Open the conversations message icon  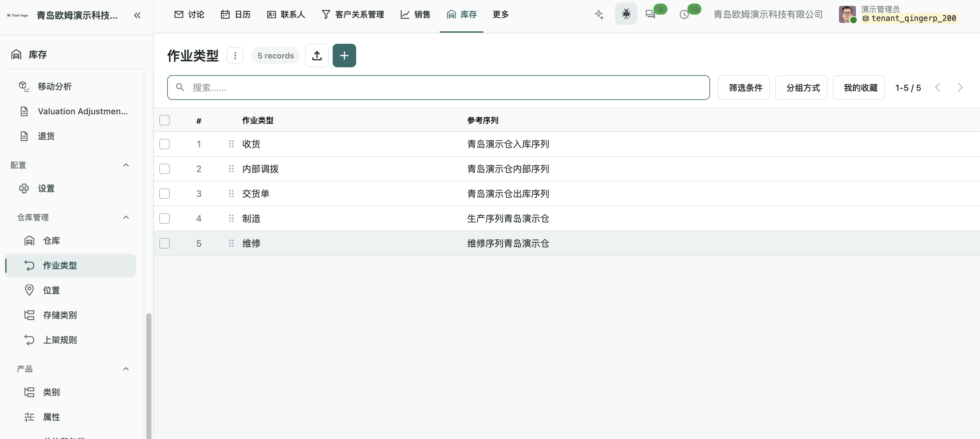[650, 14]
